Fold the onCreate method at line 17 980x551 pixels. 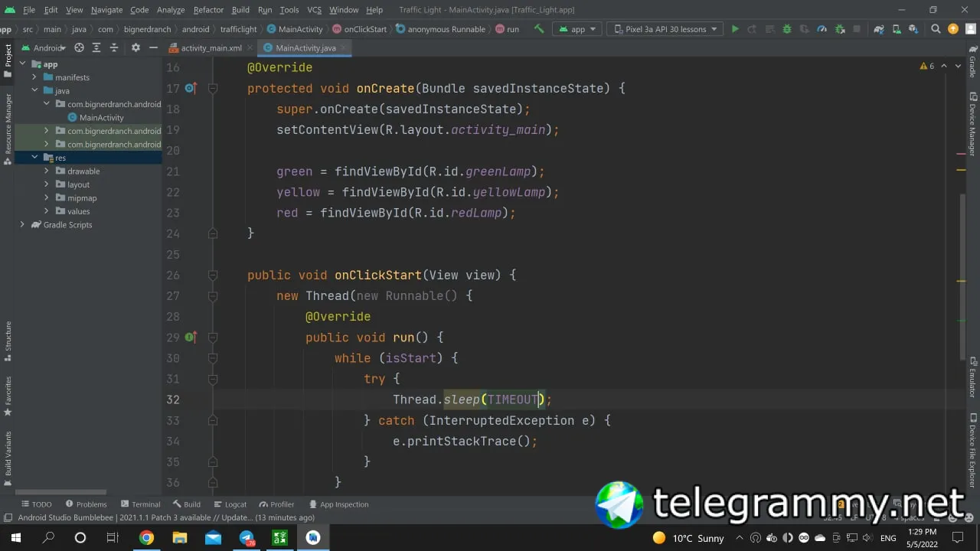click(213, 88)
